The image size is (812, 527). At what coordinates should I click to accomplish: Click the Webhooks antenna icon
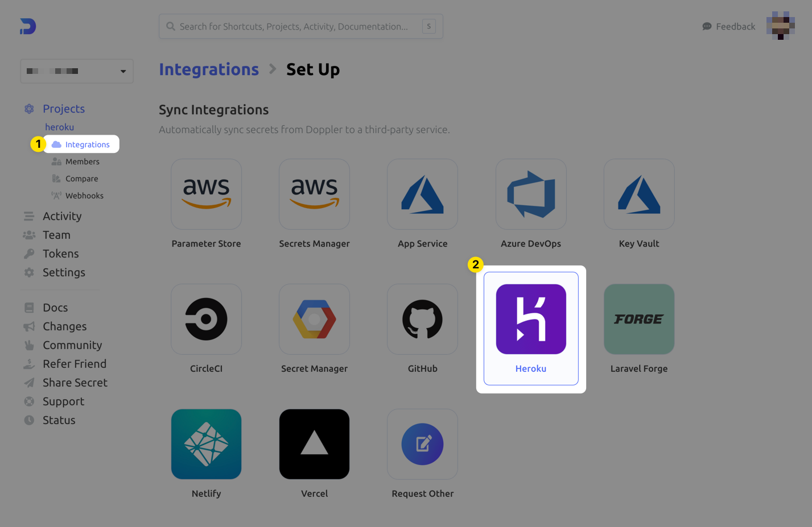click(x=56, y=196)
